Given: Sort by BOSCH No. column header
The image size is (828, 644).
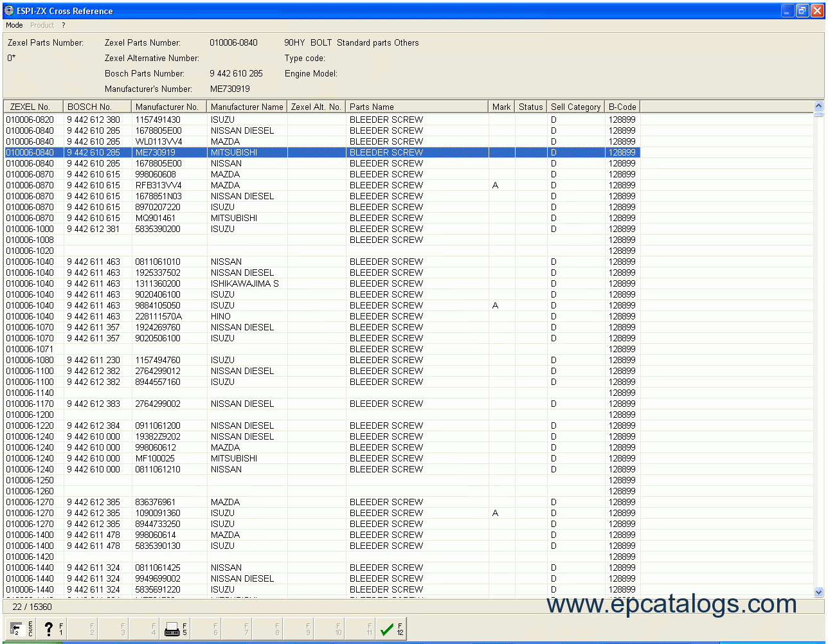Looking at the screenshot, I should [97, 107].
